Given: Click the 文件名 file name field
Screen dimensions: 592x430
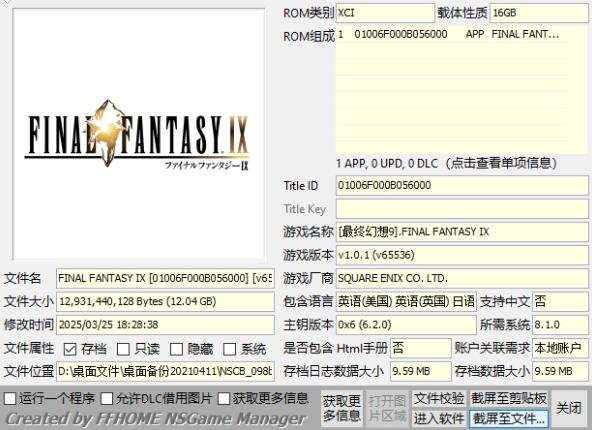Looking at the screenshot, I should (165, 279).
